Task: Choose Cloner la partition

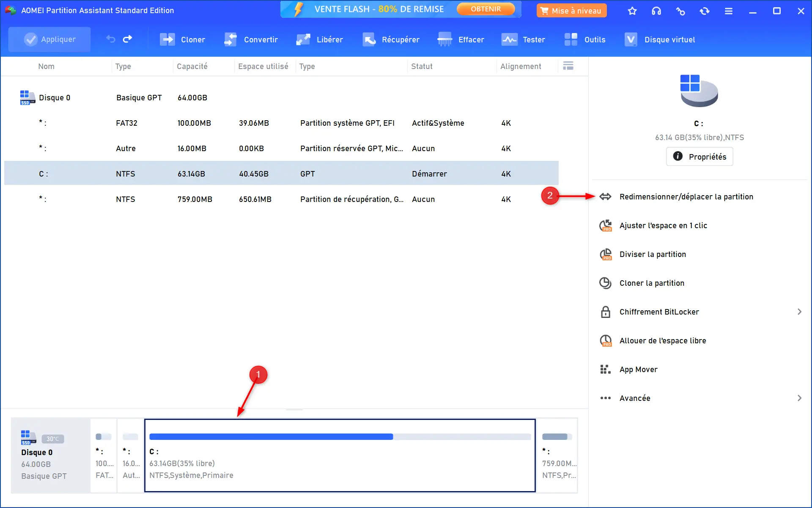Action: [652, 283]
